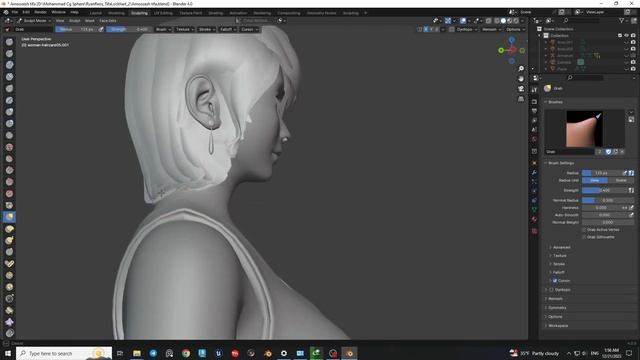The height and width of the screenshot is (360, 640).
Task: Open the Brush dropdown in tool header
Action: (163, 29)
